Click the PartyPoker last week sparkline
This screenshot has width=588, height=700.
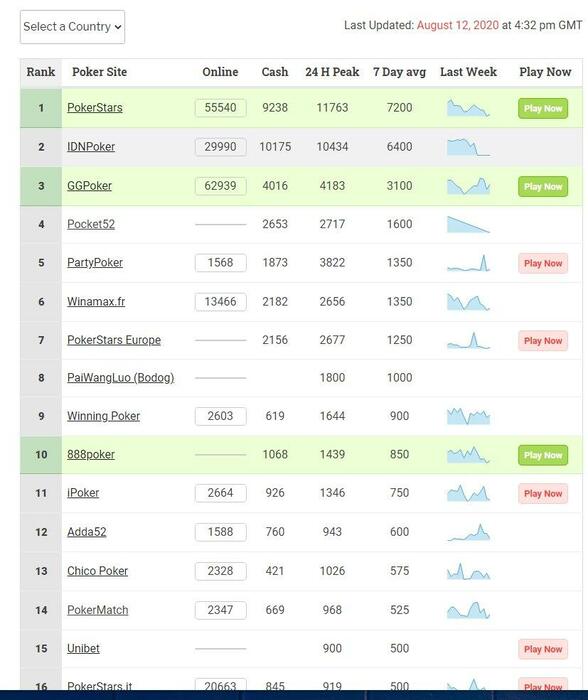click(x=468, y=263)
